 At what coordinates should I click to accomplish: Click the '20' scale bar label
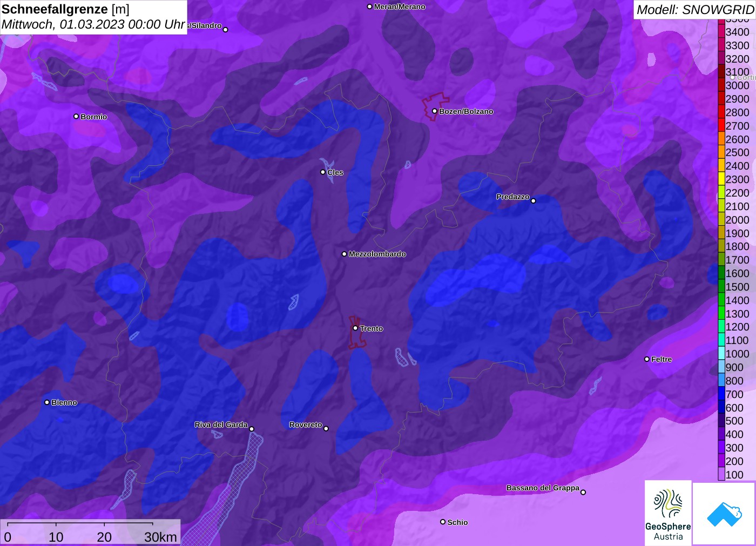point(104,537)
